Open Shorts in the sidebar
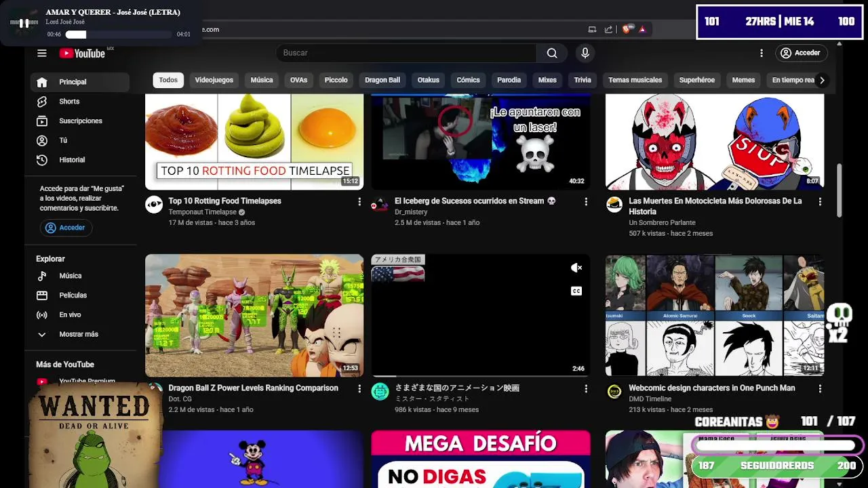The height and width of the screenshot is (488, 868). (x=80, y=102)
